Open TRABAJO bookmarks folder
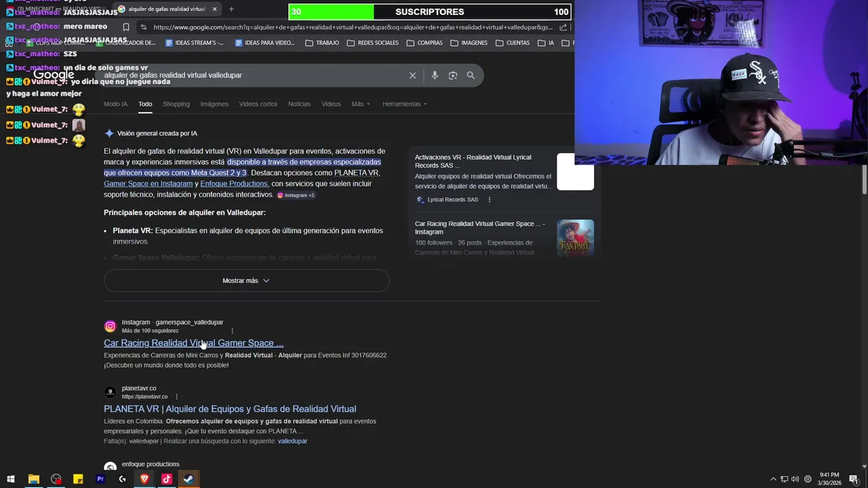The image size is (868, 488). [x=322, y=43]
